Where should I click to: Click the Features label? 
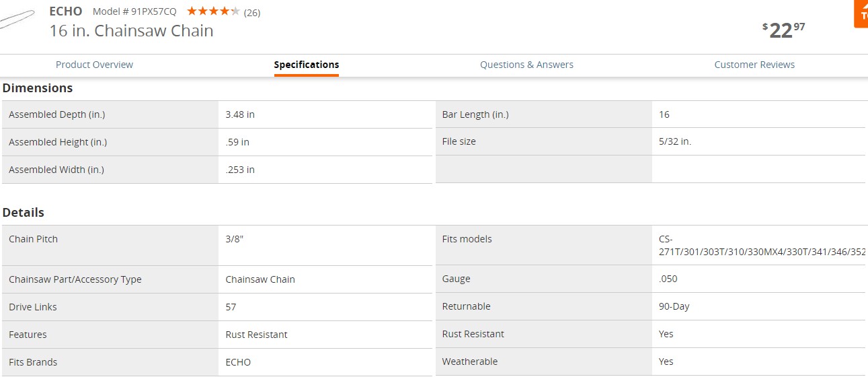tap(28, 335)
